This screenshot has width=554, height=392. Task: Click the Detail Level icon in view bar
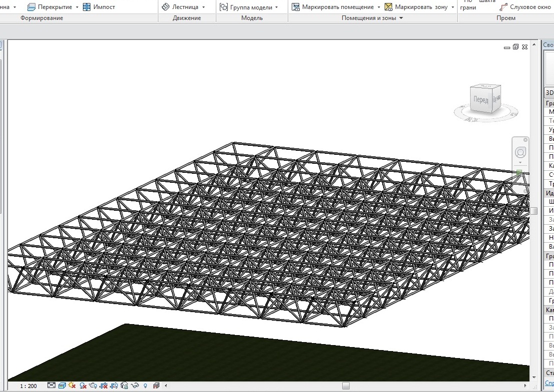51,386
